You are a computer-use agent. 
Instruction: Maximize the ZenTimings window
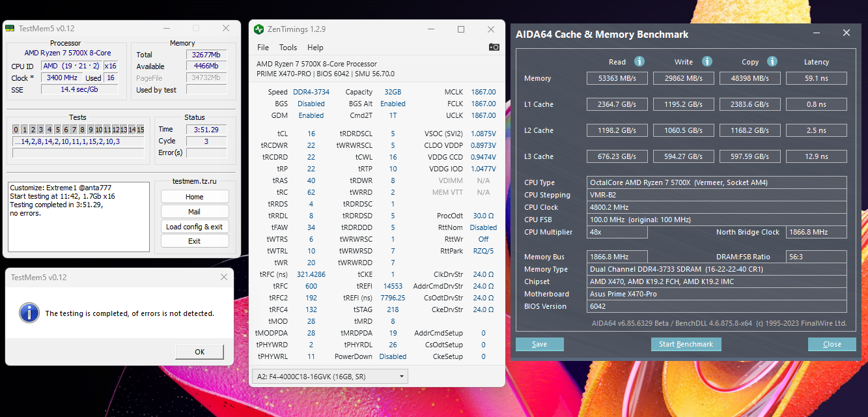(461, 29)
